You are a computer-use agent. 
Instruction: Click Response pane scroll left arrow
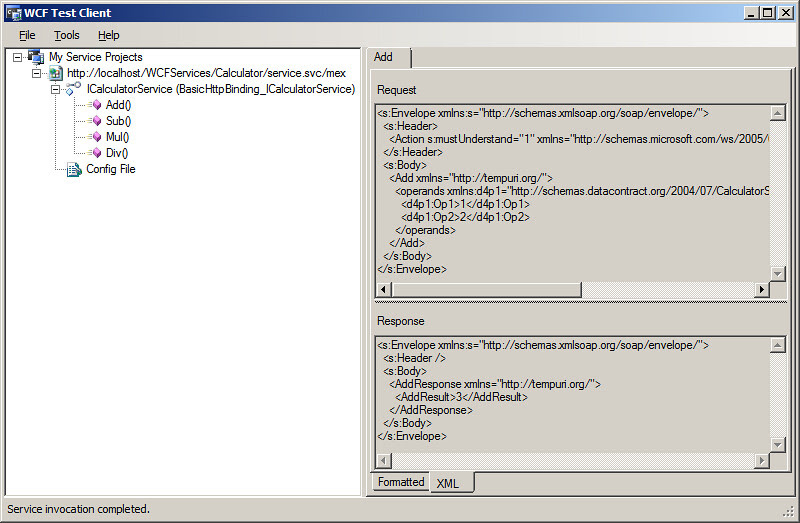coord(384,461)
